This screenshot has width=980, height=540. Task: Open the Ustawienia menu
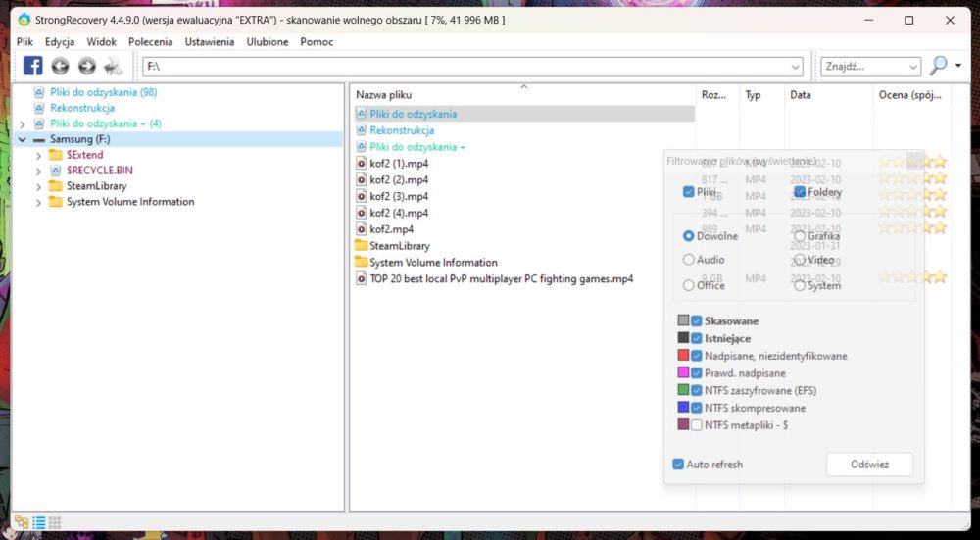point(210,42)
